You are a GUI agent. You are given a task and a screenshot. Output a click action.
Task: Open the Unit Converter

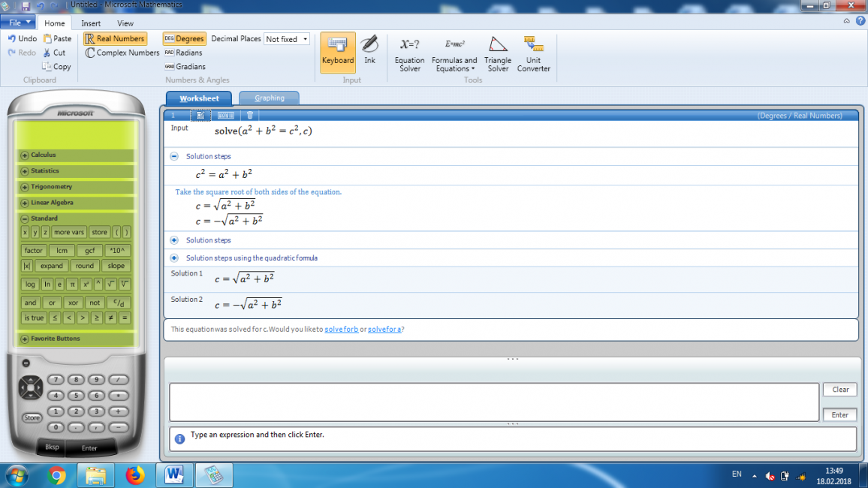[x=534, y=53]
